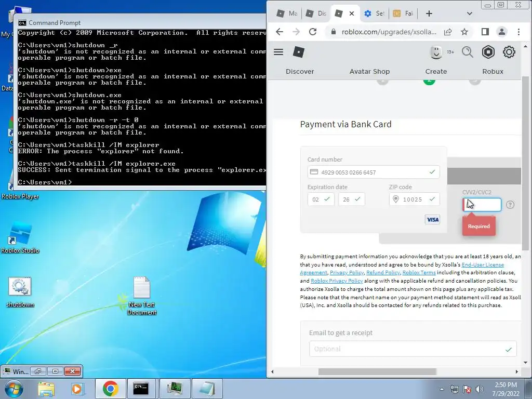Click the CVV2/CVC2 input field
This screenshot has width=532, height=399.
point(482,205)
